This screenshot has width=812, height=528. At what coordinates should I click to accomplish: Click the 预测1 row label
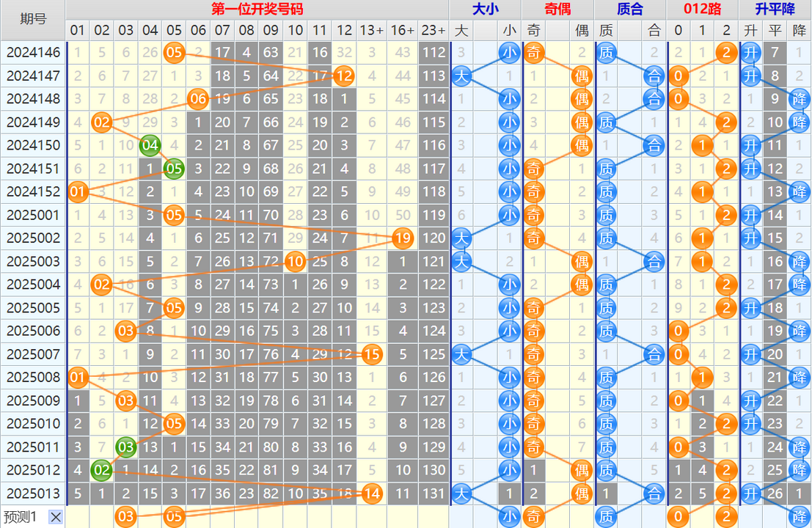21,516
